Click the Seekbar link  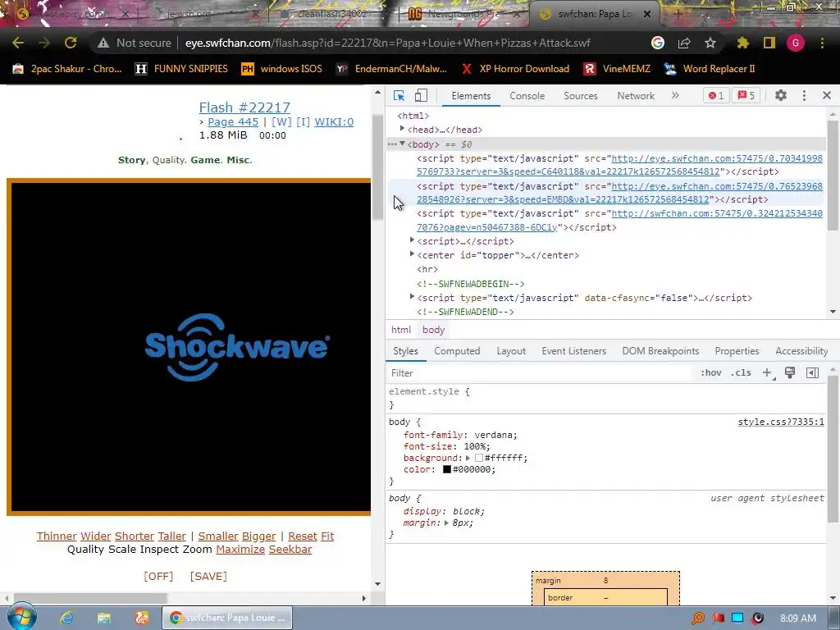[x=290, y=549]
